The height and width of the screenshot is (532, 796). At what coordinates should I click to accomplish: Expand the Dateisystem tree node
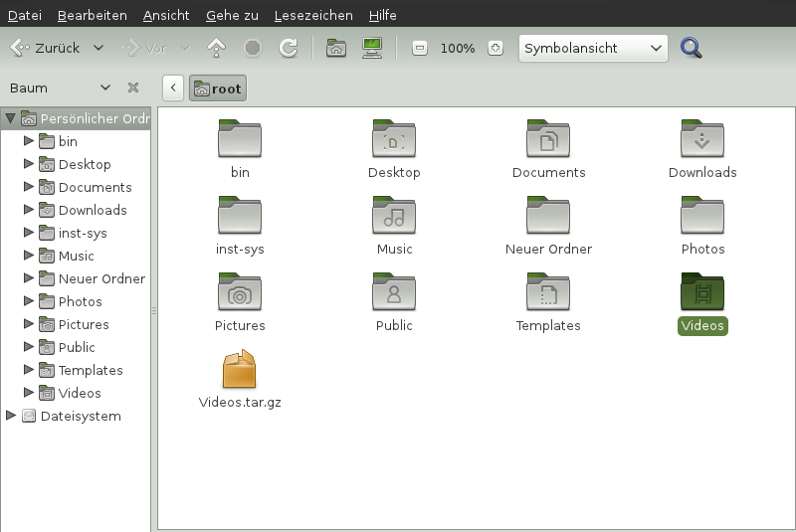[x=11, y=416]
